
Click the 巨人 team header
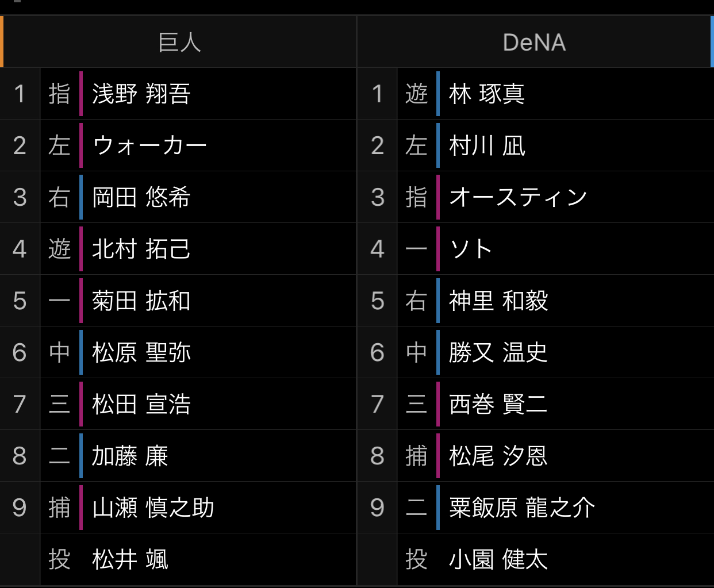[x=179, y=43]
